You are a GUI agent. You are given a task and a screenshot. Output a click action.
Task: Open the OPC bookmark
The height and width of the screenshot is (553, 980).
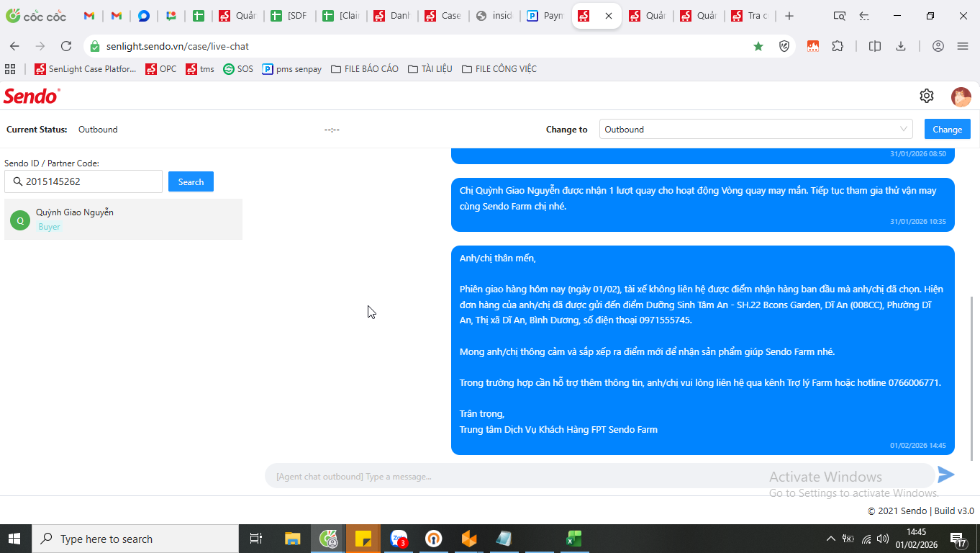(x=160, y=69)
